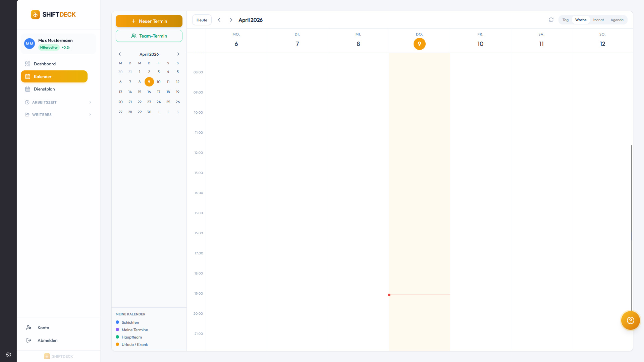The width and height of the screenshot is (644, 362).
Task: Toggle the Urlaub / Krank calendar
Action: [117, 345]
